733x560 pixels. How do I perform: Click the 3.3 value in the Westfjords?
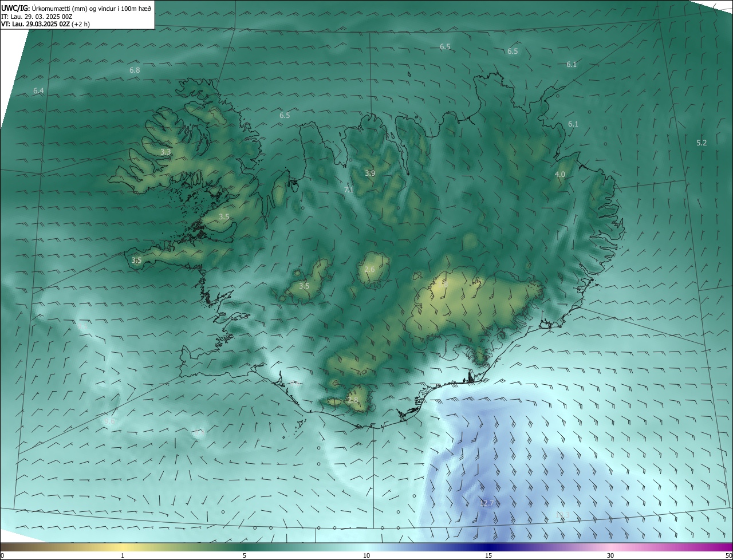click(x=165, y=152)
